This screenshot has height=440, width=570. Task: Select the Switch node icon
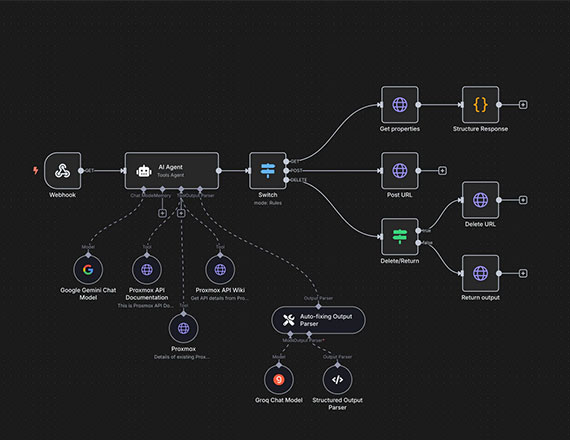click(268, 171)
